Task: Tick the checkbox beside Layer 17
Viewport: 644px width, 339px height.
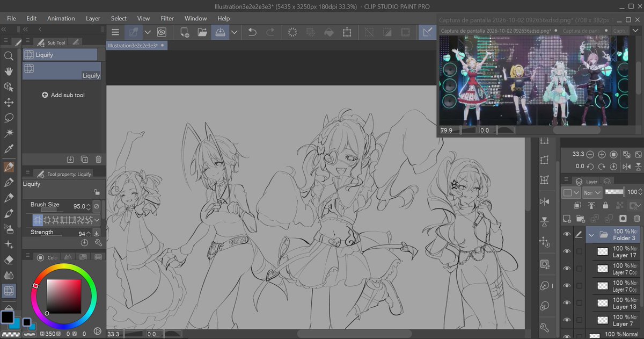Action: tap(579, 251)
